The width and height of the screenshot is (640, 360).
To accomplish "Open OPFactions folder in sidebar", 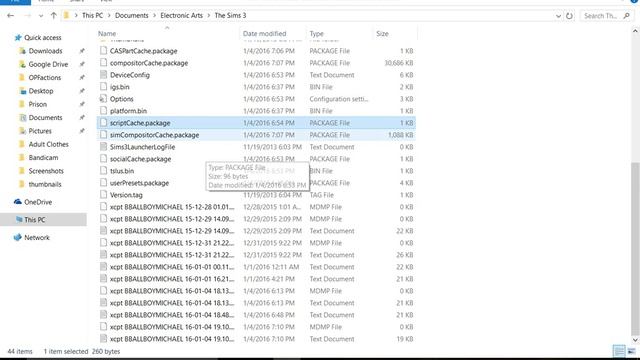I will coord(44,78).
